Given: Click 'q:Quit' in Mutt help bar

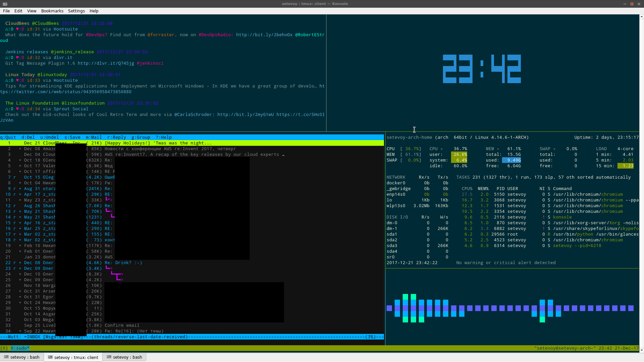Looking at the screenshot, I should (x=8, y=137).
